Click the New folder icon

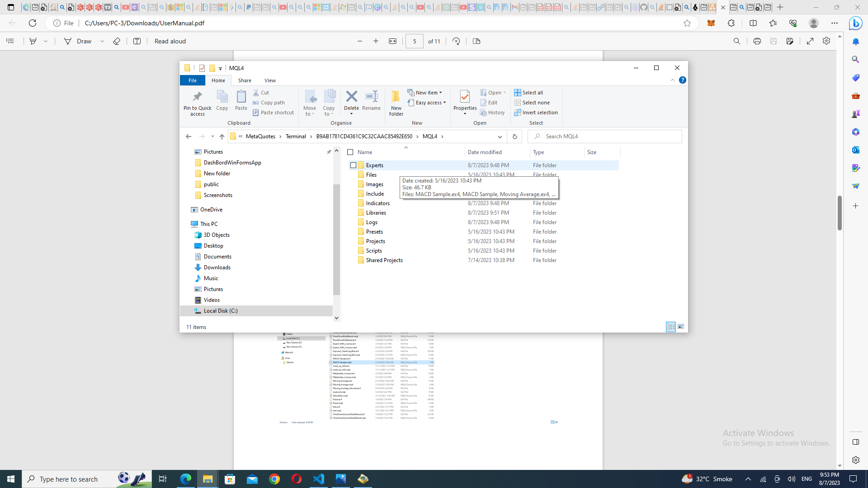pos(396,97)
